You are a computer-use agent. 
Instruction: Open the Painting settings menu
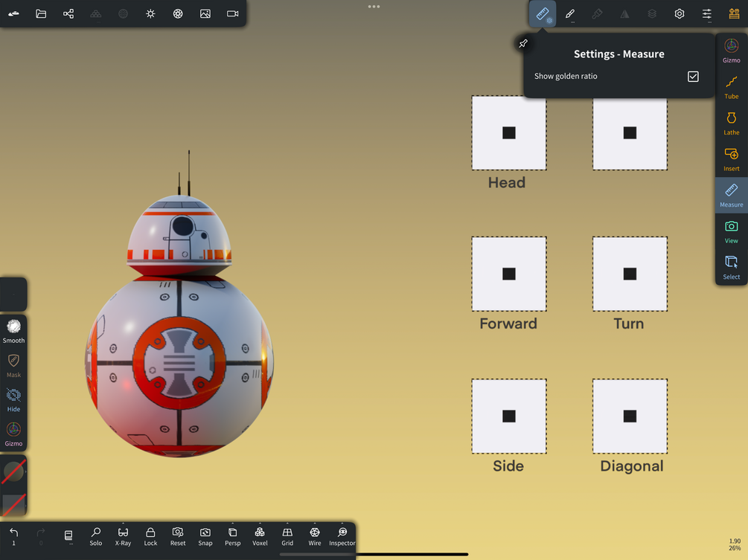click(x=597, y=14)
